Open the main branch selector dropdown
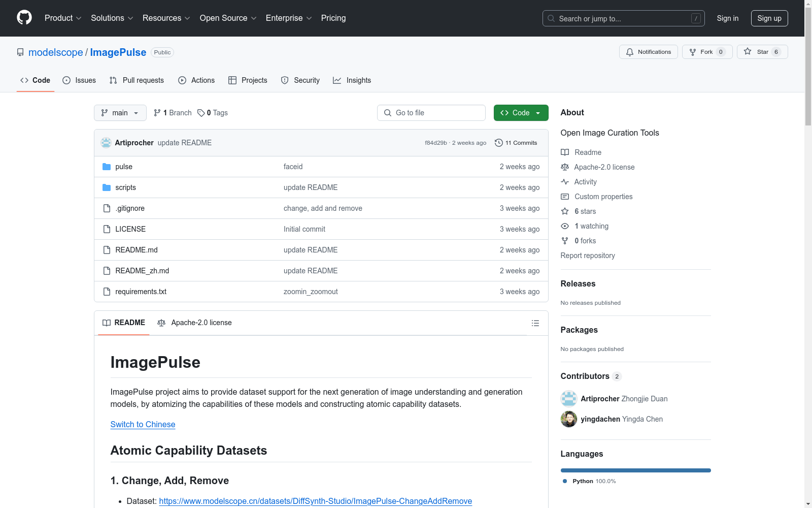Screen dimensions: 812x508 point(120,113)
